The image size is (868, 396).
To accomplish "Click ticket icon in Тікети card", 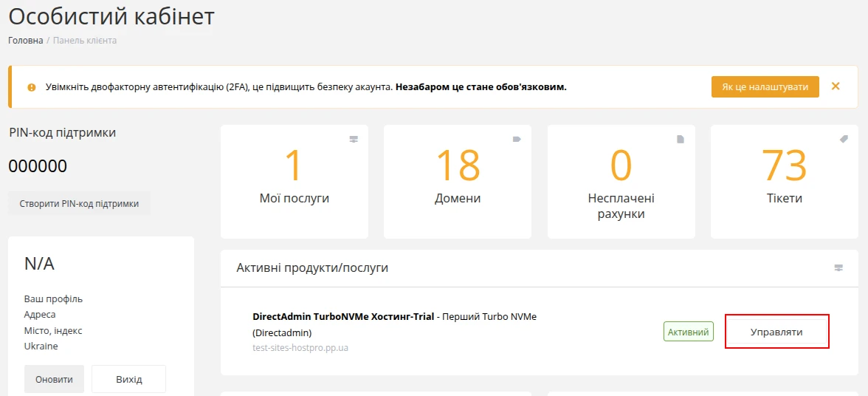I will 844,140.
